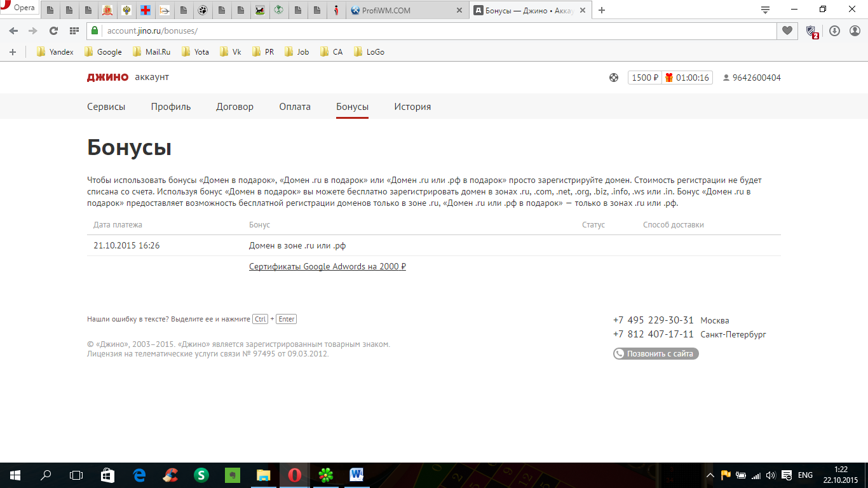Open the Yota bookmarks folder
The width and height of the screenshot is (868, 488).
(195, 52)
